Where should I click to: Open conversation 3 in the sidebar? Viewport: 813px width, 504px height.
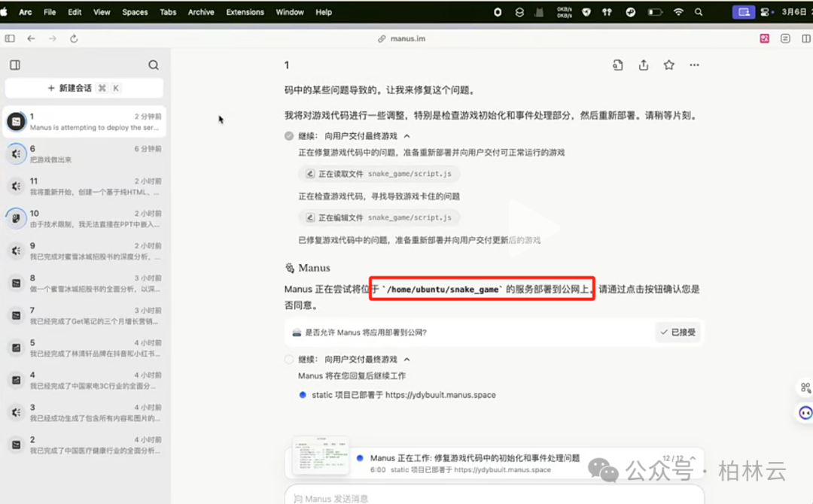click(84, 412)
